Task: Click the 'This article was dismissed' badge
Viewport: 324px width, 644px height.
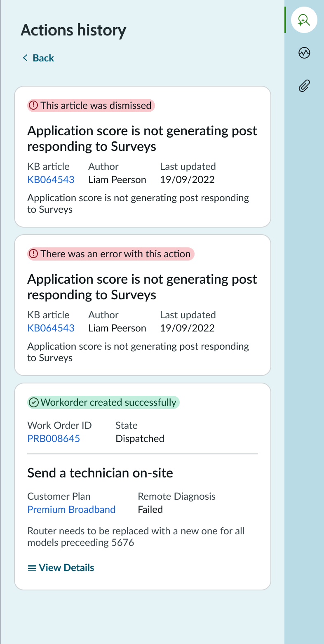Action: coord(91,106)
